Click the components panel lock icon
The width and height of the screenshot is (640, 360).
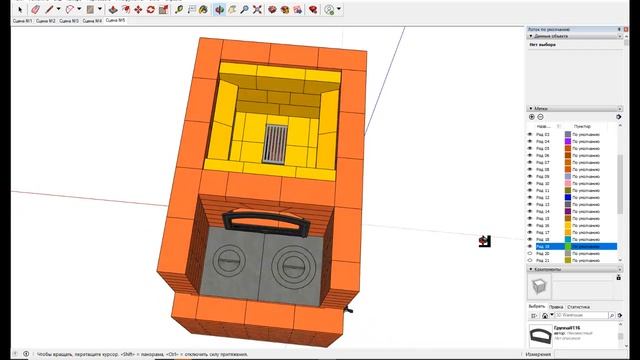618,278
